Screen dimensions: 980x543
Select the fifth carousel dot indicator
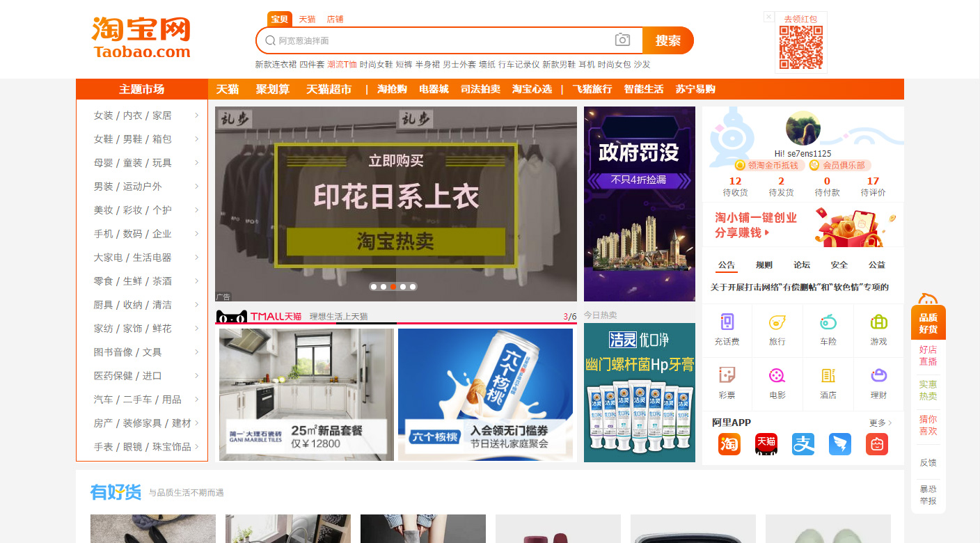coord(413,287)
